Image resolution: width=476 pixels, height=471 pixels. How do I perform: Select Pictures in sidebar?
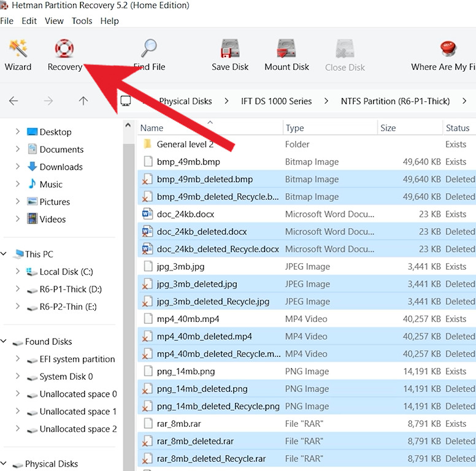pyautogui.click(x=55, y=202)
